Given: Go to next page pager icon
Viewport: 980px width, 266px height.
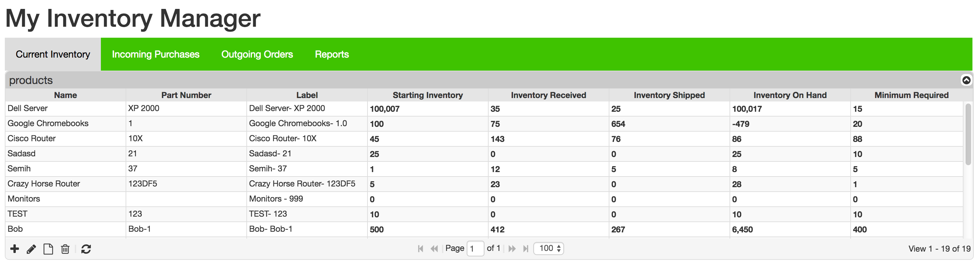Looking at the screenshot, I should (512, 249).
